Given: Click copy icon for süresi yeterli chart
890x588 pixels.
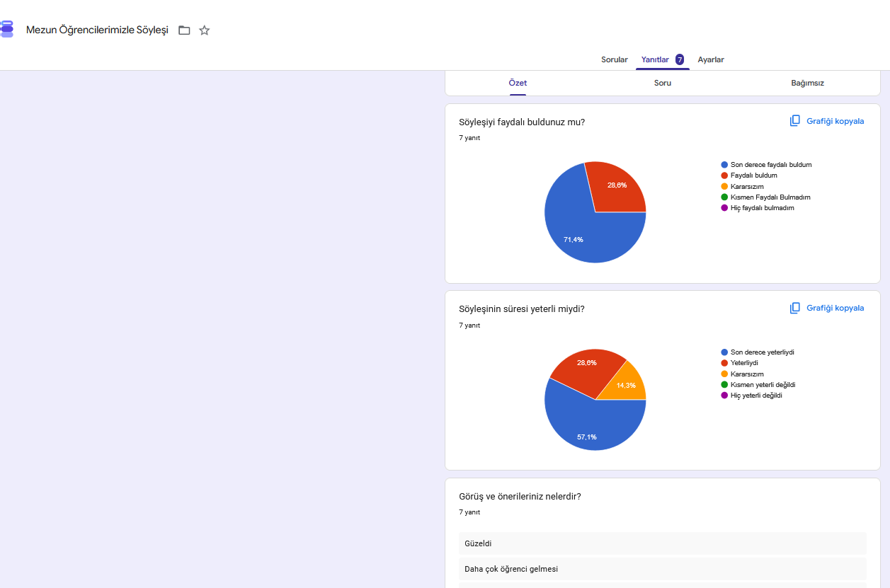Looking at the screenshot, I should click(795, 308).
